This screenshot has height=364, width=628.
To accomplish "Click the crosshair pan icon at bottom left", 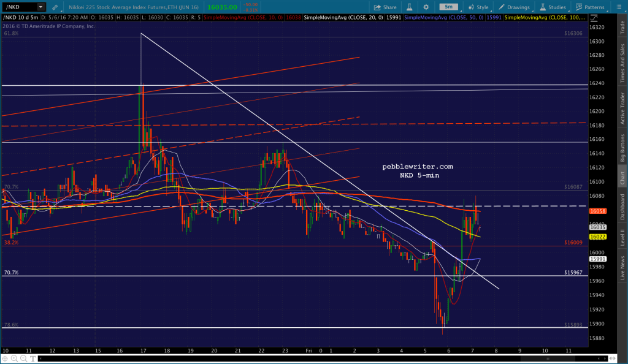I will click(5, 359).
